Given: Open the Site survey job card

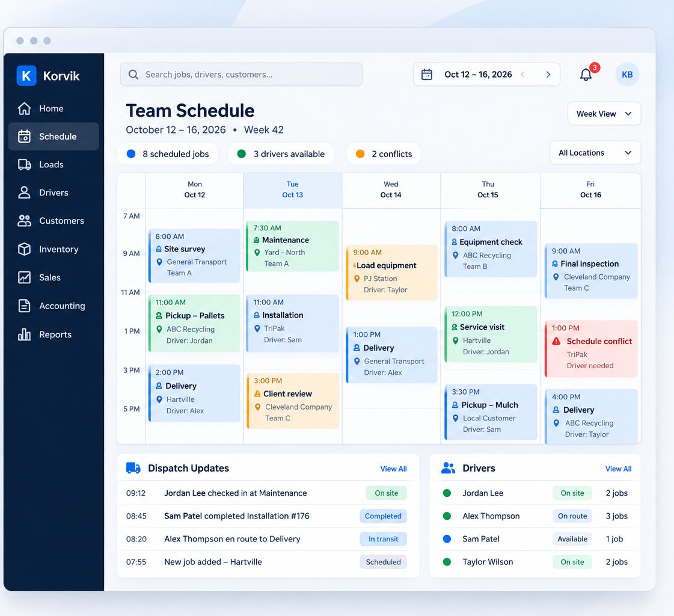Looking at the screenshot, I should [194, 256].
